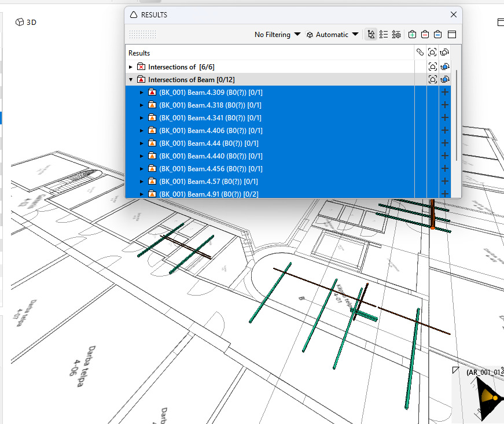Expand the Beam.4.44 result row
Viewport: 504px width, 424px height.
point(141,143)
